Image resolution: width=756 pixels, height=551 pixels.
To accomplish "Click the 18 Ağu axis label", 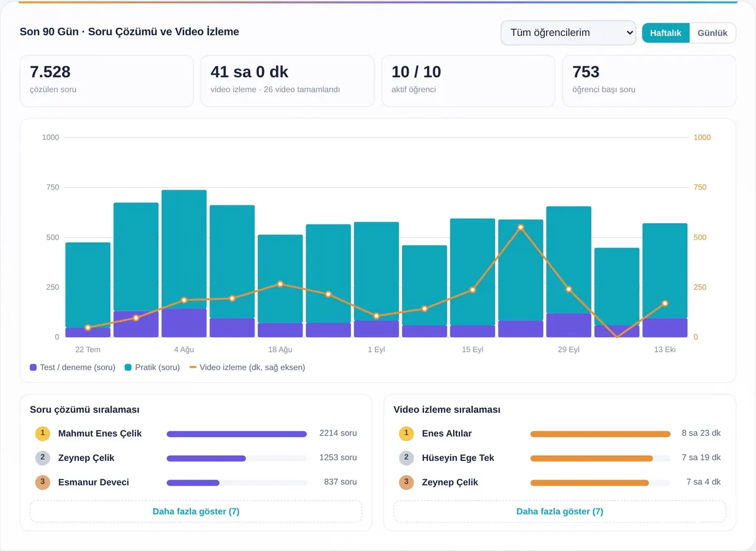I will click(x=280, y=350).
